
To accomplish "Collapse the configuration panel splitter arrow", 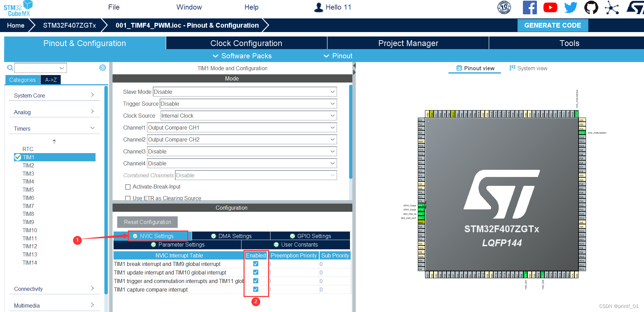I will click(354, 65).
